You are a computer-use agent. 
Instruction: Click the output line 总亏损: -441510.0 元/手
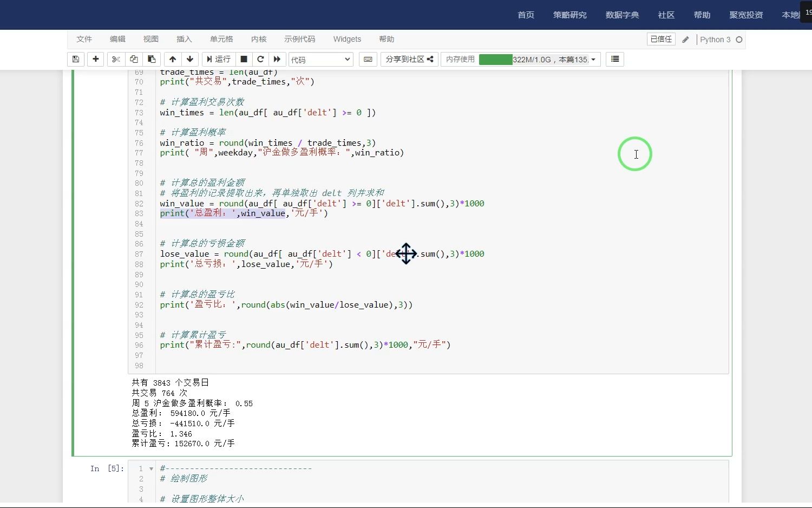pos(183,424)
